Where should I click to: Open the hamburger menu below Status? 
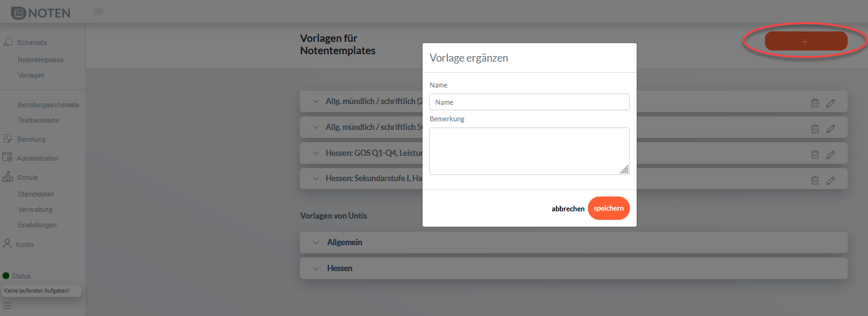(x=7, y=306)
